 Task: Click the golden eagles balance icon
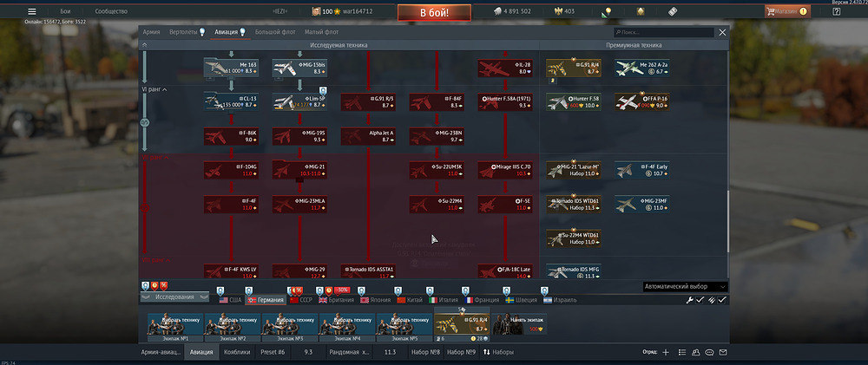(558, 11)
